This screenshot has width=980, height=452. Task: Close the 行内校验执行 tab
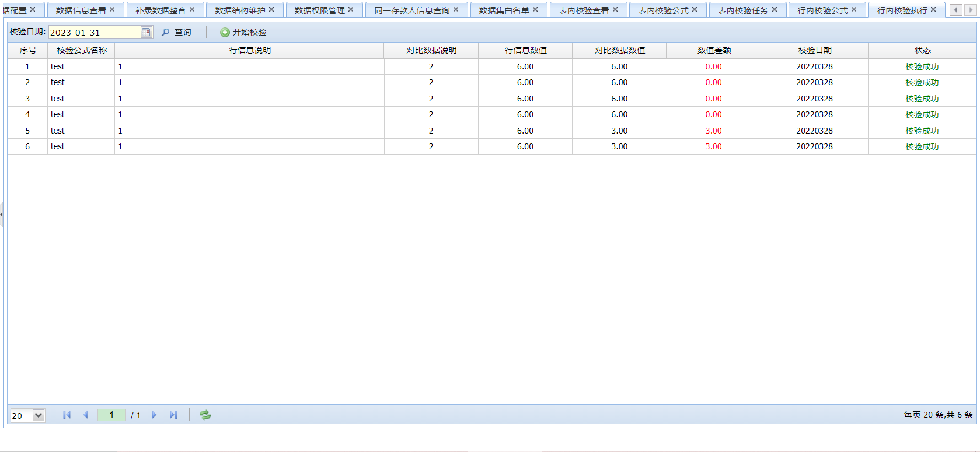click(933, 10)
